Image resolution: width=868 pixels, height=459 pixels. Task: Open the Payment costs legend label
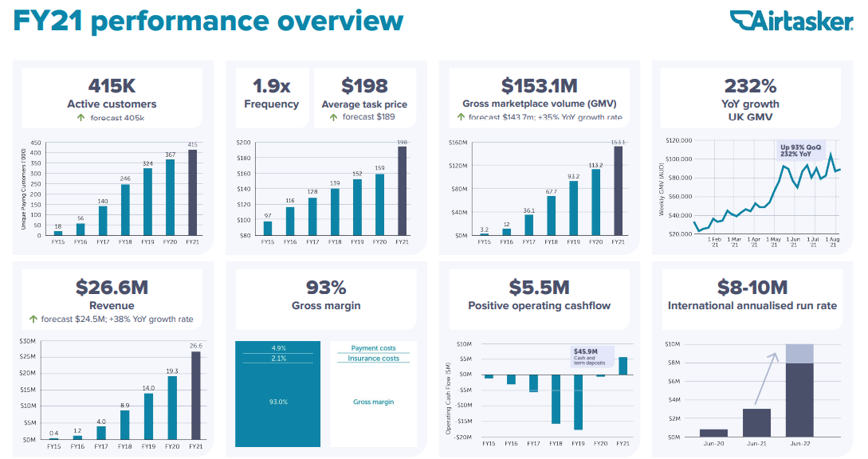click(373, 348)
